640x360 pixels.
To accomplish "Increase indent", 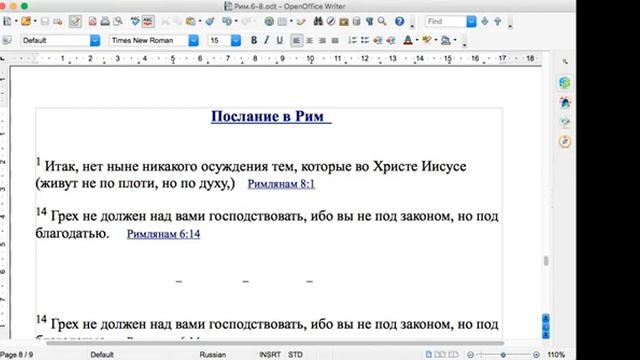I will point(391,40).
